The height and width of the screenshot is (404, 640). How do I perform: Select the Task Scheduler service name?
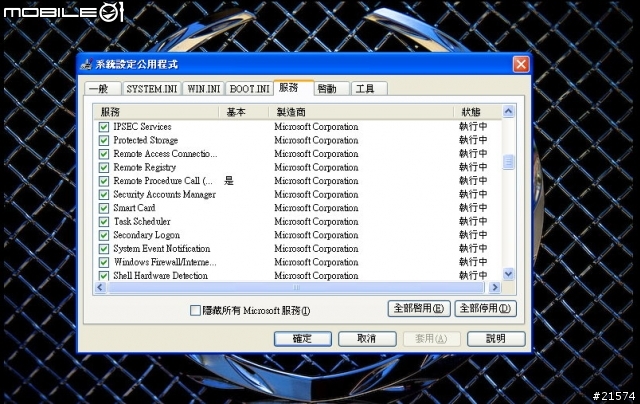[142, 222]
